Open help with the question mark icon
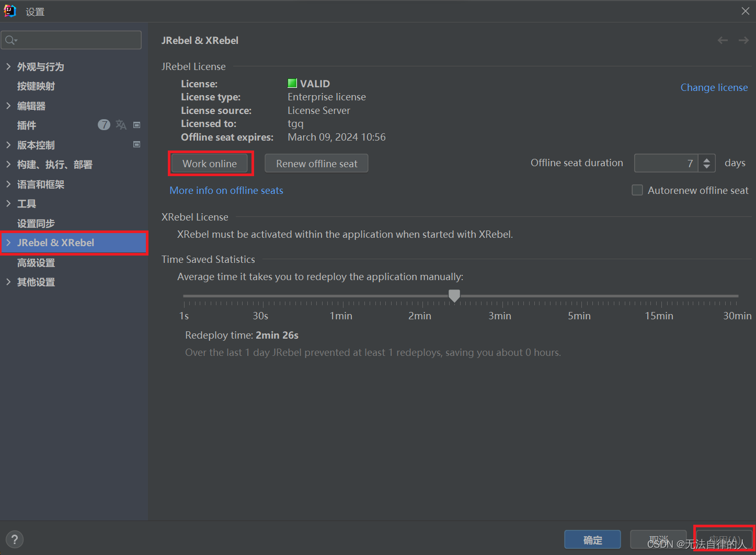Image resolution: width=756 pixels, height=555 pixels. pyautogui.click(x=15, y=539)
